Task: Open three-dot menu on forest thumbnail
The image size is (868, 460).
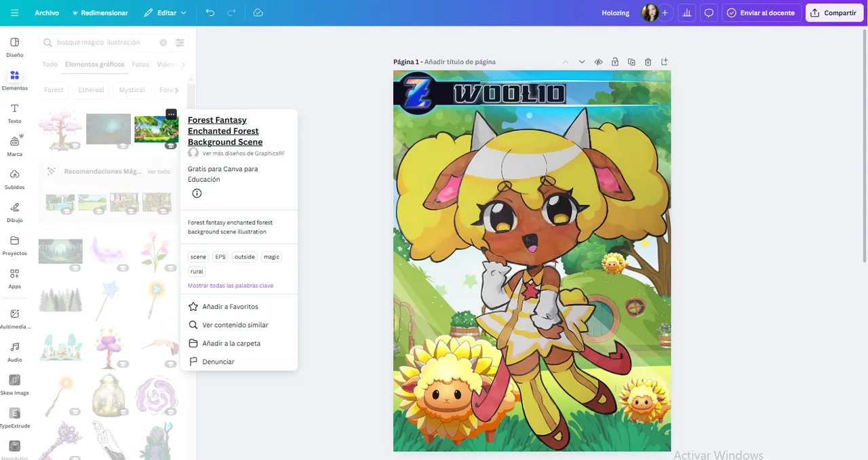Action: [172, 114]
